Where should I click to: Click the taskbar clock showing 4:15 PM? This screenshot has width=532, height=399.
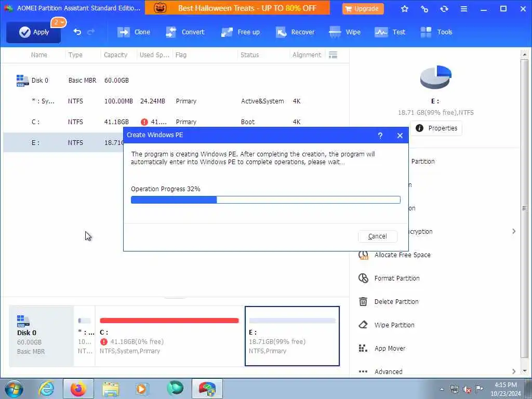click(506, 389)
